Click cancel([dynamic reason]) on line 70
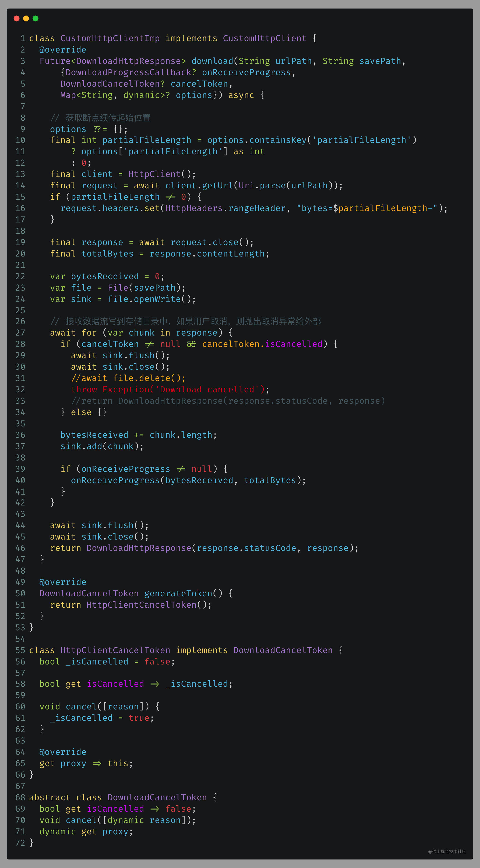Image resolution: width=480 pixels, height=868 pixels. [128, 820]
